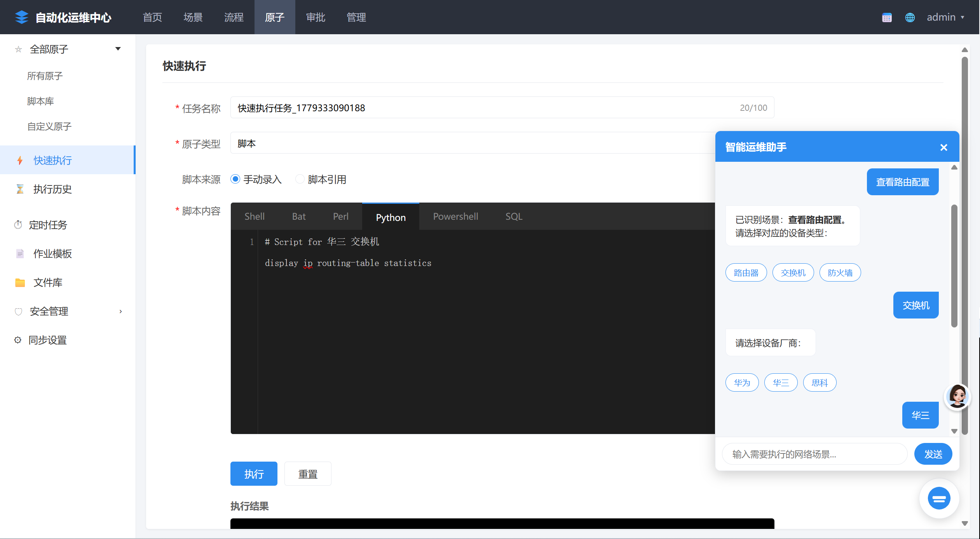Click inside the script code editor
This screenshot has height=539, width=980.
click(x=473, y=331)
